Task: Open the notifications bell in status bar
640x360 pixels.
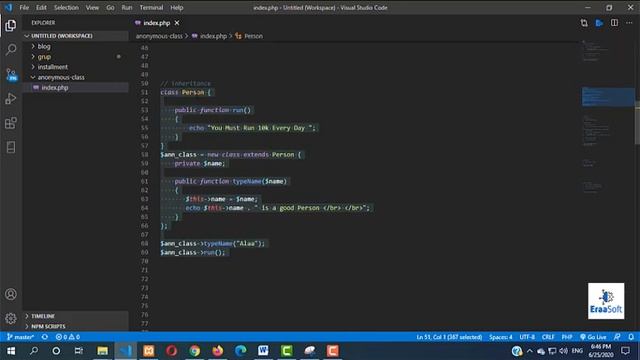Action: pos(631,337)
